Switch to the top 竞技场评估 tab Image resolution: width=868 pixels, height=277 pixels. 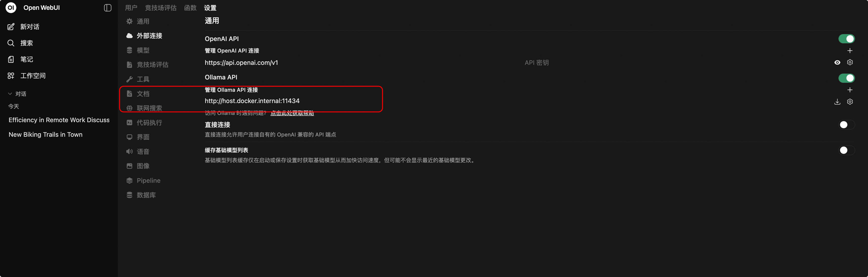(x=161, y=8)
